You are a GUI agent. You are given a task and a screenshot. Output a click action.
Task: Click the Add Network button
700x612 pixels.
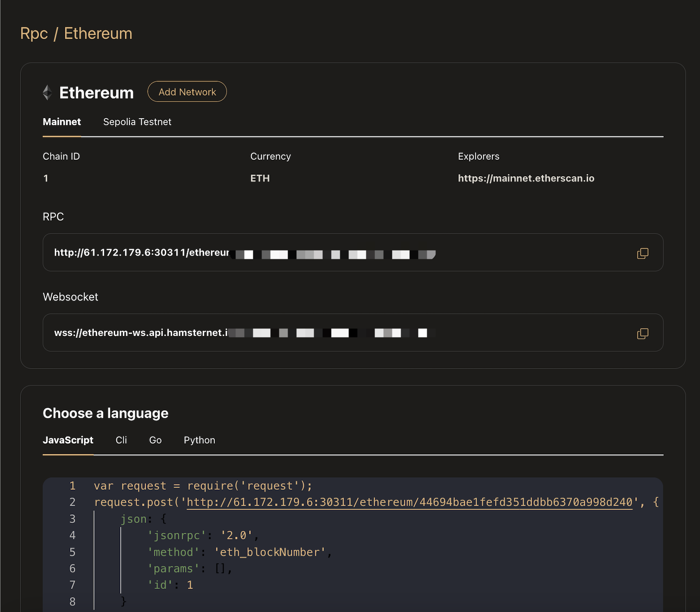[187, 92]
